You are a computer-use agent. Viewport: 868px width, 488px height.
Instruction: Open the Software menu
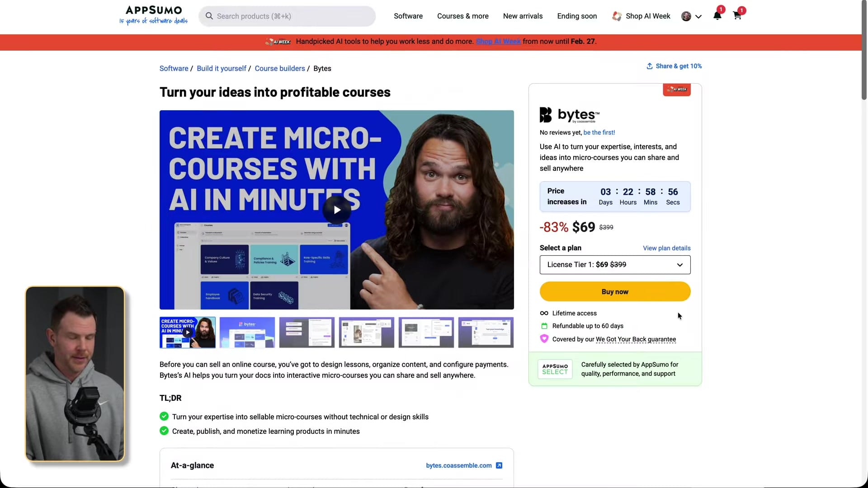408,16
